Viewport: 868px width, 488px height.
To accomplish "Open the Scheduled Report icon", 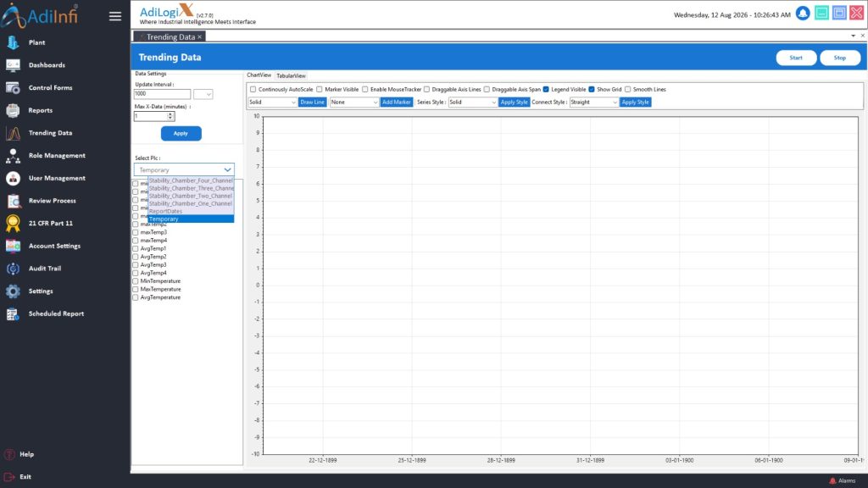I will pos(13,313).
